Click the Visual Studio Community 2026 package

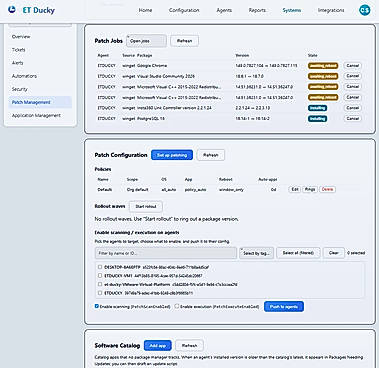click(x=166, y=76)
